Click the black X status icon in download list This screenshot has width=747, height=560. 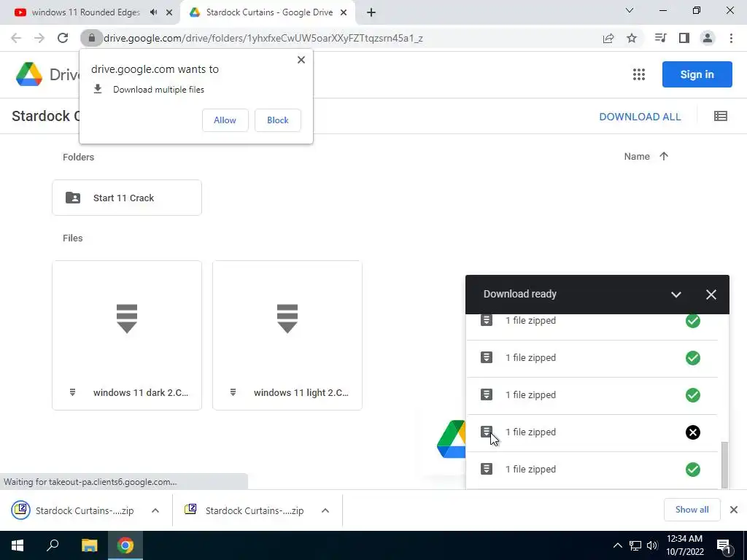point(693,432)
